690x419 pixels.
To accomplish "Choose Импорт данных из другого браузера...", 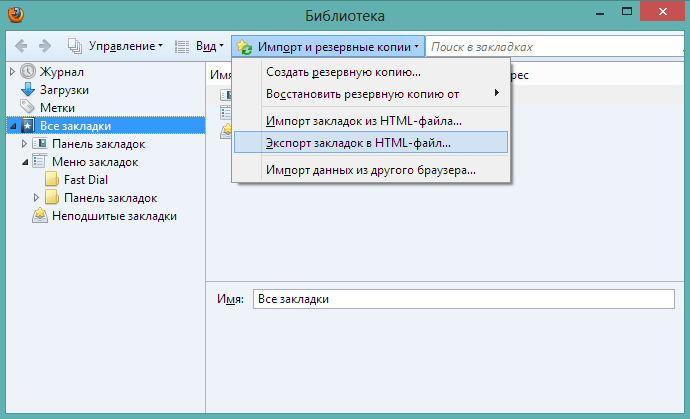I will click(371, 170).
